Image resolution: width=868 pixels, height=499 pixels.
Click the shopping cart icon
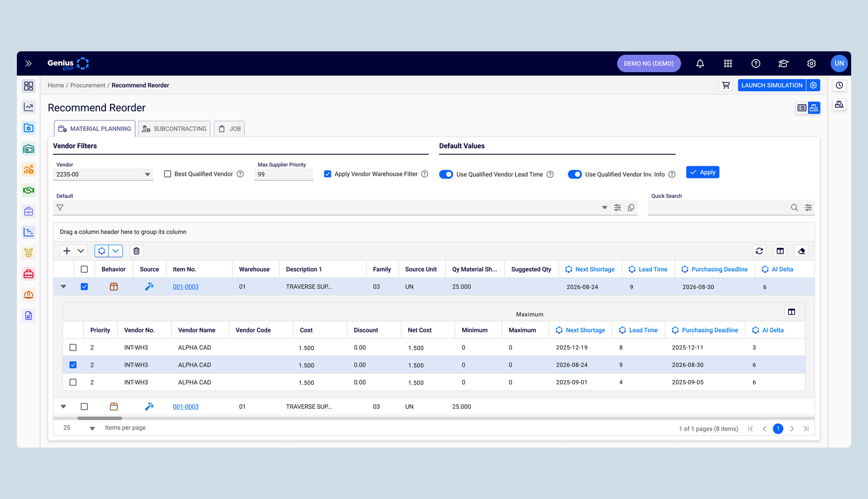tap(726, 85)
